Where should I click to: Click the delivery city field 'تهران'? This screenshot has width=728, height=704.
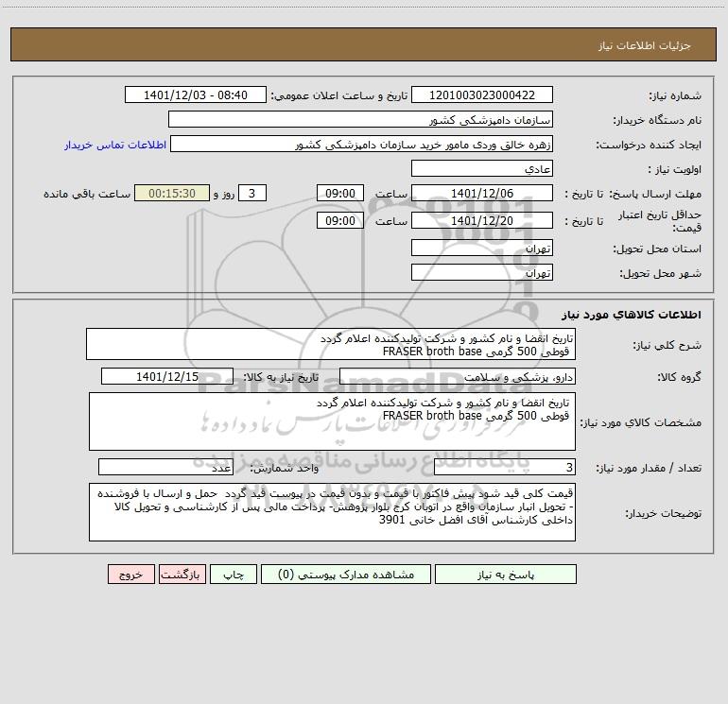click(x=482, y=272)
